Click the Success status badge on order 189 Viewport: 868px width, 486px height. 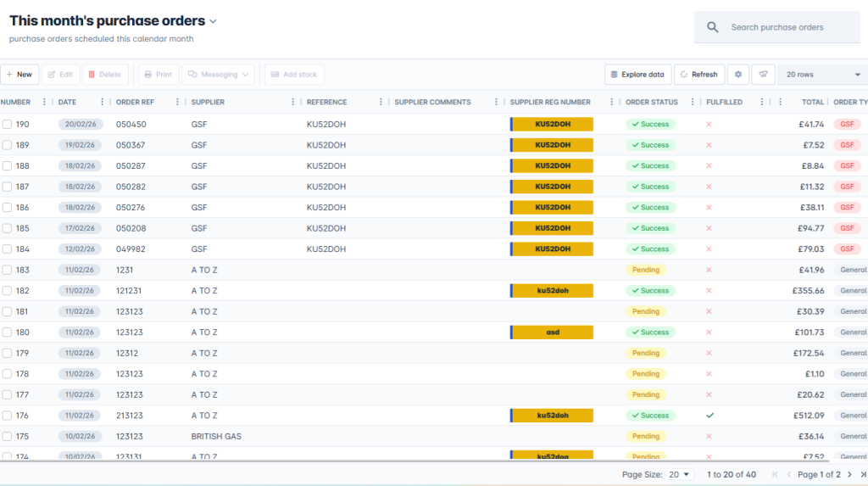pyautogui.click(x=650, y=145)
